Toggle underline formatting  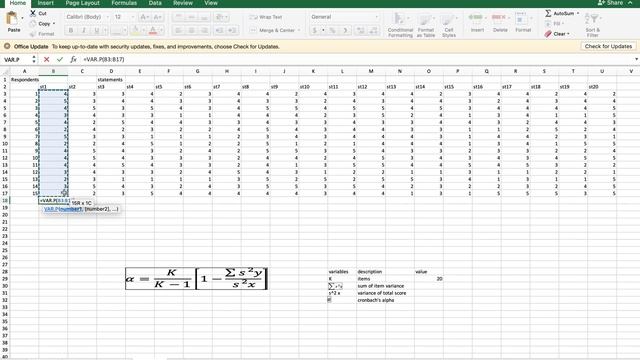[x=97, y=31]
